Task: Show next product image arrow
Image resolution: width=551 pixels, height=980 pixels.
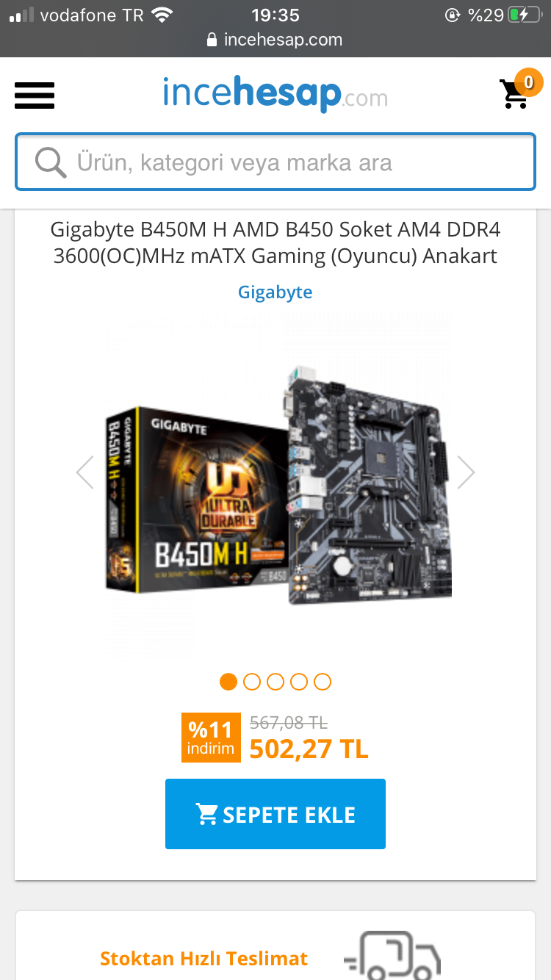Action: (x=466, y=472)
